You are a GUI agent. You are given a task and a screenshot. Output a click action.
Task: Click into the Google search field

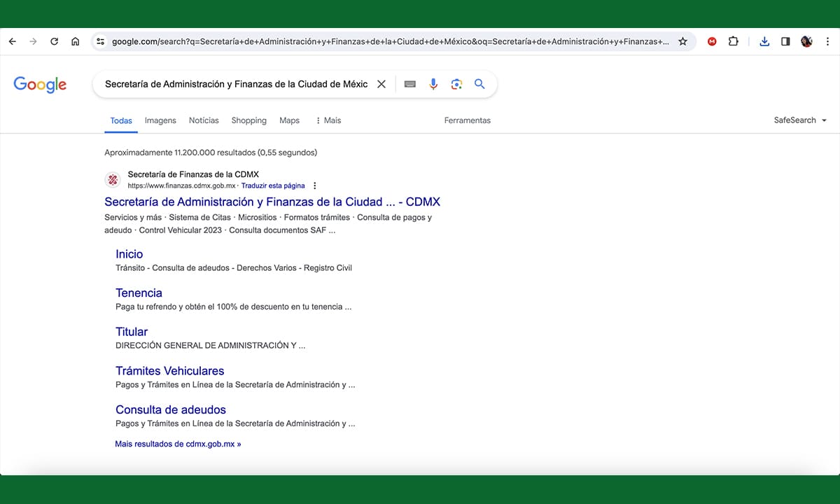pyautogui.click(x=236, y=84)
